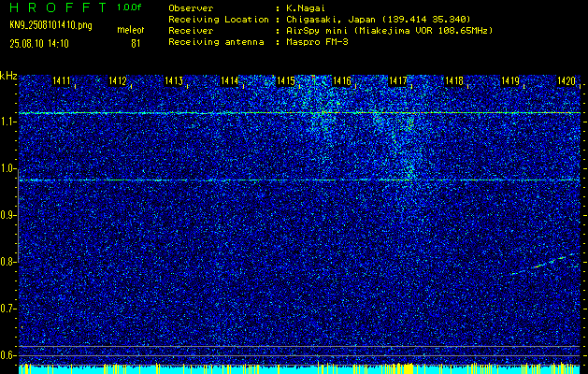
Task: Select the AirSpy mini receiver value
Action: coord(389,31)
